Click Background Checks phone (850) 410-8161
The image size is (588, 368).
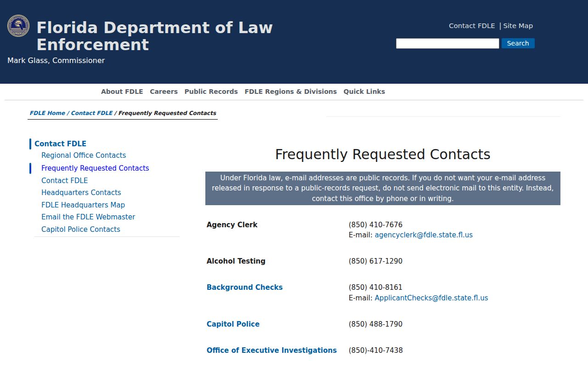[375, 287]
